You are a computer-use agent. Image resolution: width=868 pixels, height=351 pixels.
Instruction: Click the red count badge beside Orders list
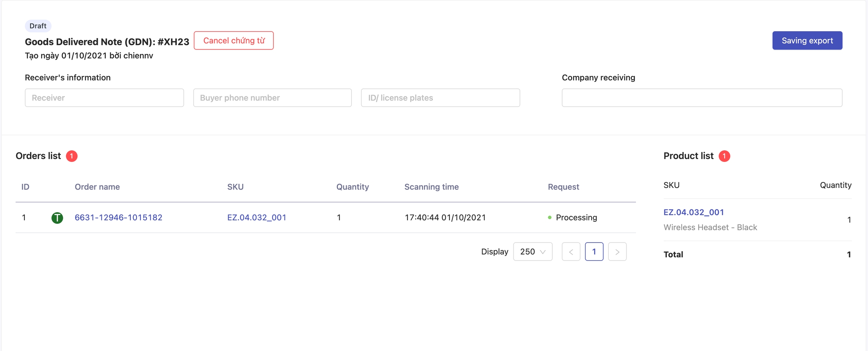[72, 156]
